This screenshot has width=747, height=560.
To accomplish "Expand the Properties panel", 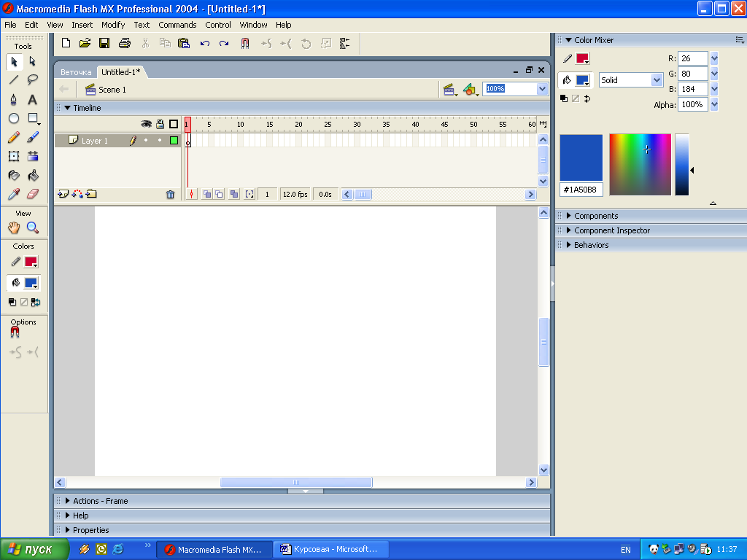I will click(68, 530).
